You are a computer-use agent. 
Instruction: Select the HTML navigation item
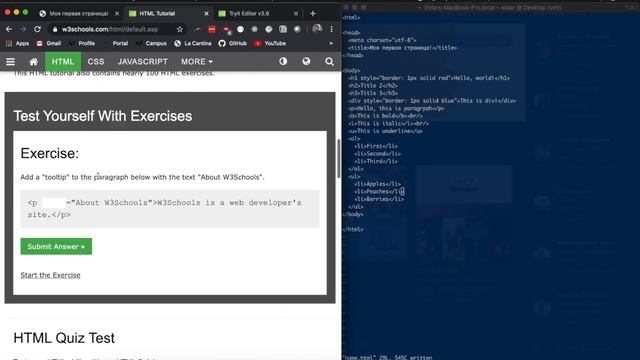click(x=63, y=62)
